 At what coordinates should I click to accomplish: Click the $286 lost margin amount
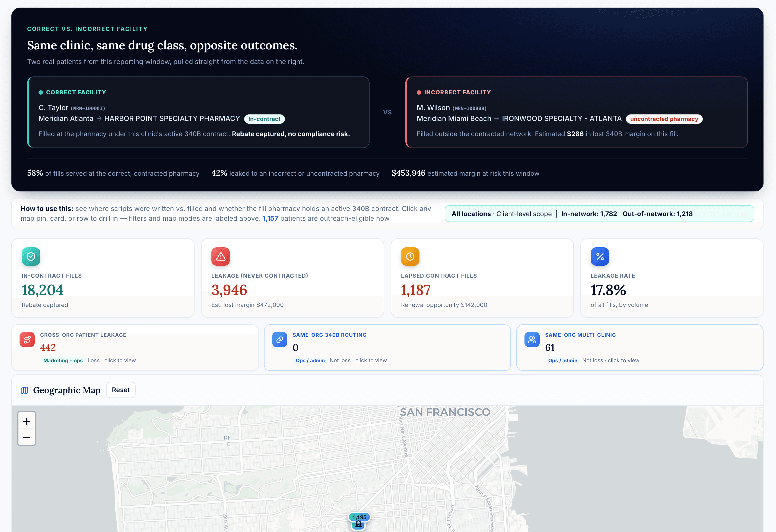click(575, 134)
